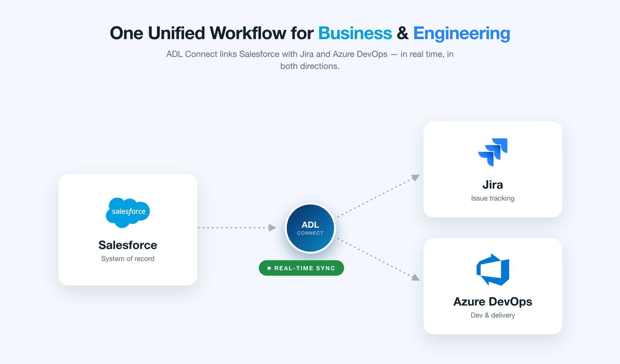Click the "System of record" caption
Viewport: 620px width, 364px height.
point(128,259)
